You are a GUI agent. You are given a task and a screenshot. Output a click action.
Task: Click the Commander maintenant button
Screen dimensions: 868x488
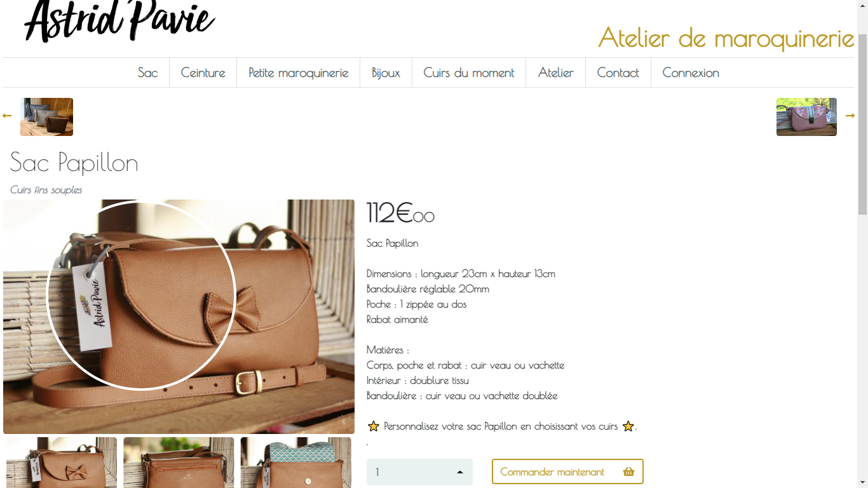[567, 471]
